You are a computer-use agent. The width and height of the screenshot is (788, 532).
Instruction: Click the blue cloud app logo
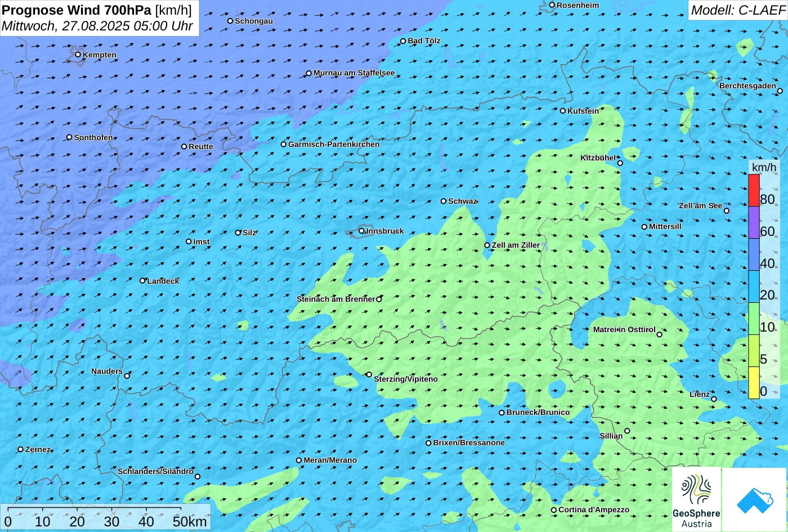click(754, 500)
